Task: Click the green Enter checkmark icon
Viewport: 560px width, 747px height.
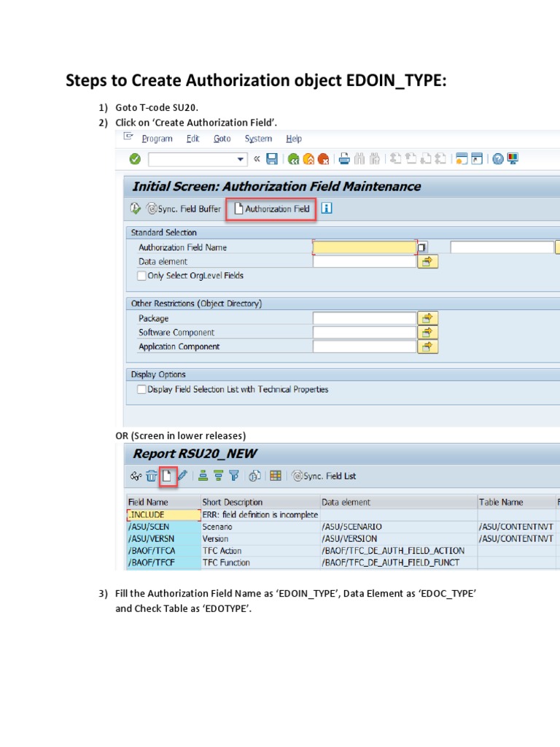Action: (135, 159)
